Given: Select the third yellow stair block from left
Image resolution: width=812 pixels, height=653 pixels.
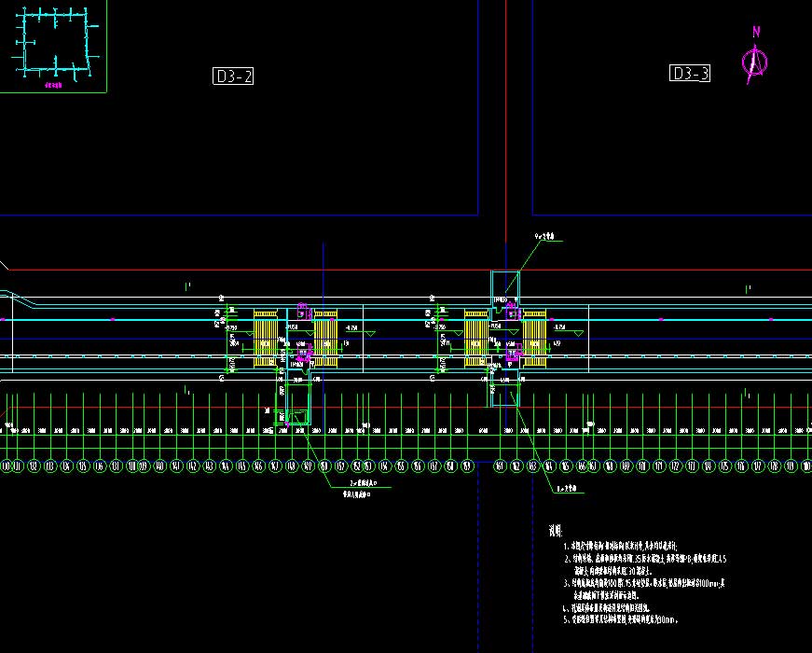Looking at the screenshot, I should click(476, 340).
